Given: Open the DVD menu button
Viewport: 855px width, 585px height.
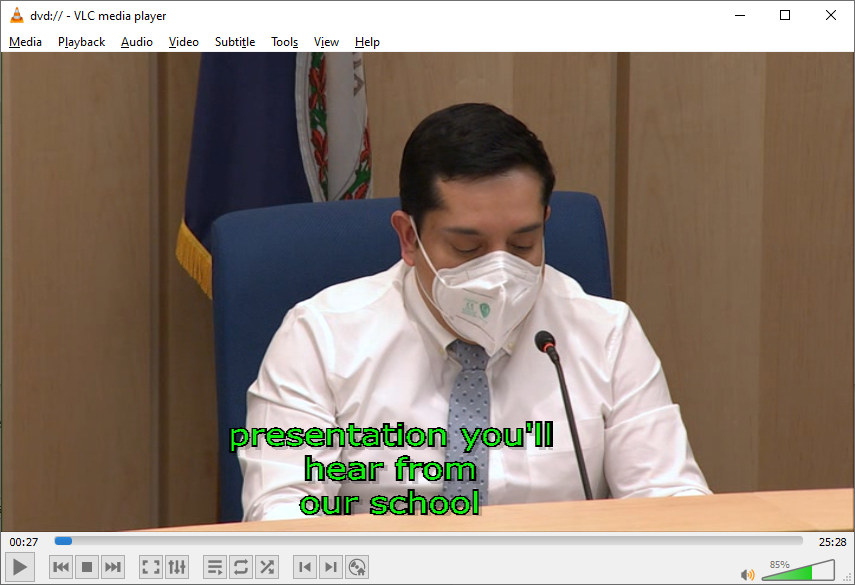Looking at the screenshot, I should 357,567.
